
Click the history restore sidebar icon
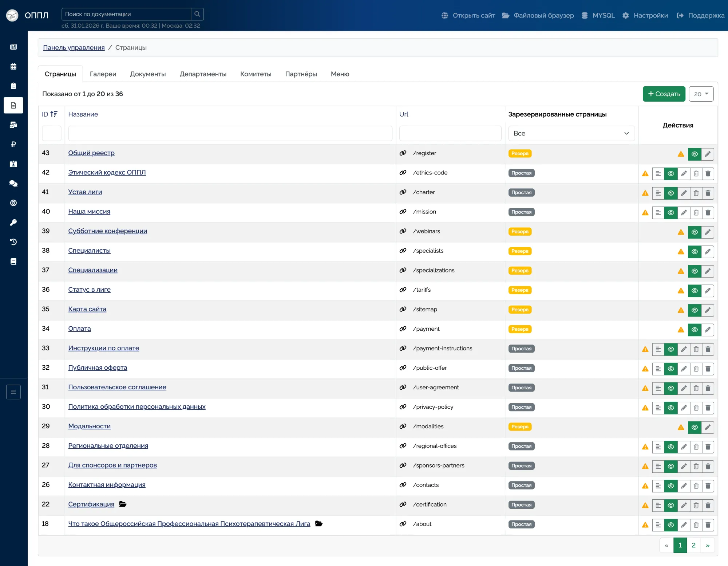point(13,242)
